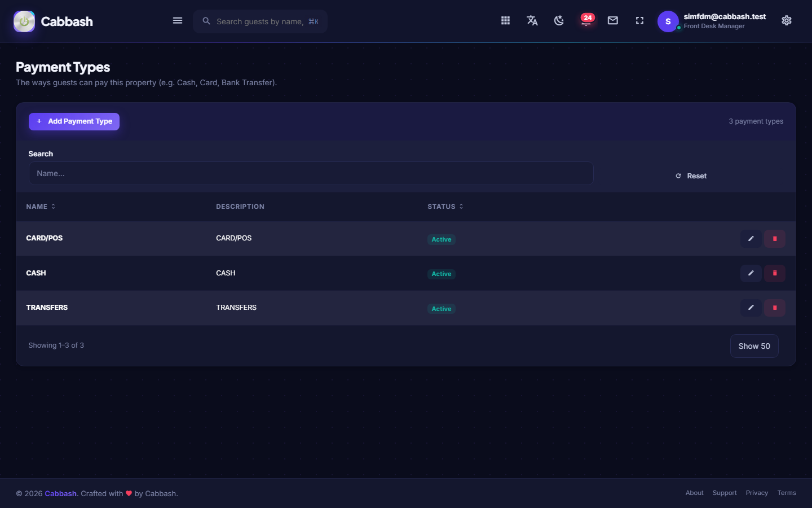
Task: Sort table by Status column
Action: pos(445,207)
